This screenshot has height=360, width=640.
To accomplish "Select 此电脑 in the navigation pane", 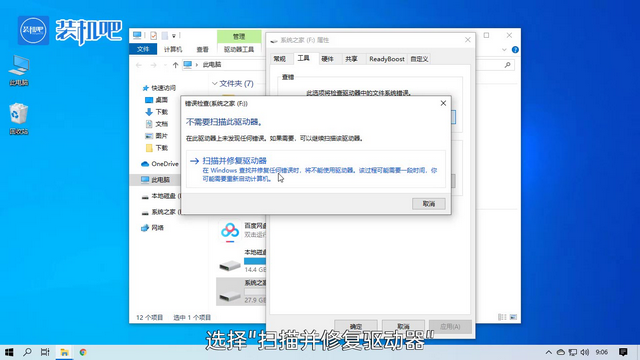I will point(155,180).
